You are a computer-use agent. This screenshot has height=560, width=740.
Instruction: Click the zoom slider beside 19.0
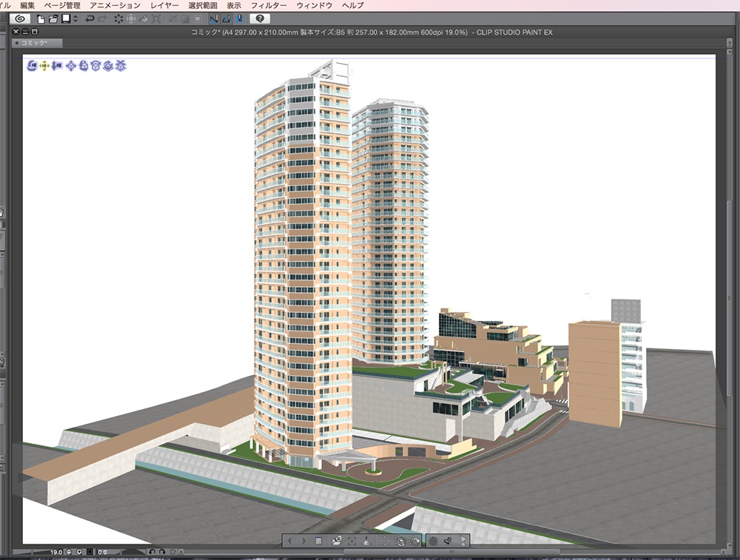tap(30, 552)
